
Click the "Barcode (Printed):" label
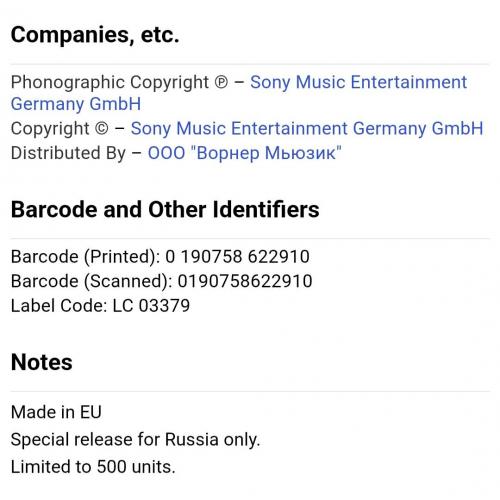coord(86,257)
